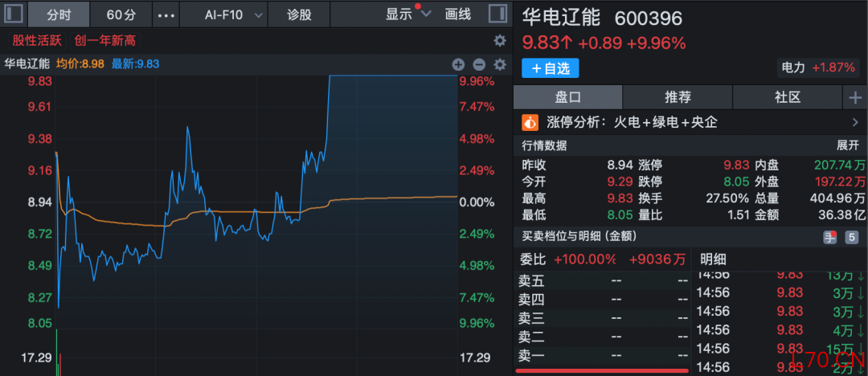868x376 pixels.
Task: Switch to 分时 chart tab
Action: point(59,15)
